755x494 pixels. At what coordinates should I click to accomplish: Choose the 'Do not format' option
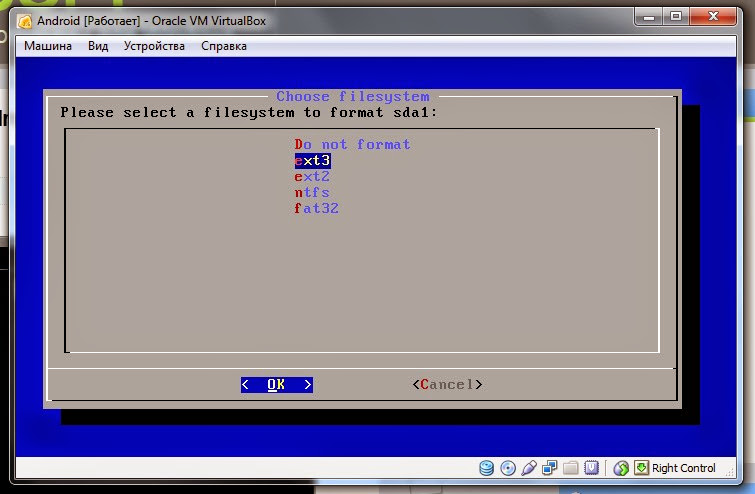[352, 144]
